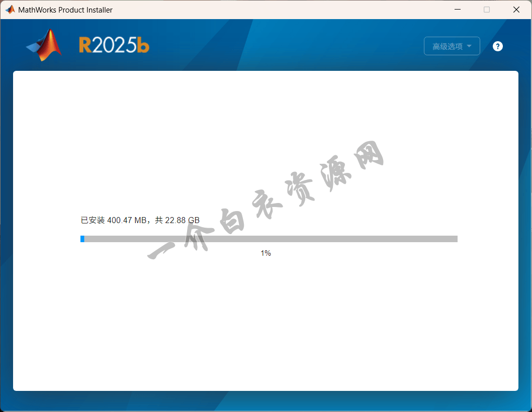
Task: Click the 共 22.88 GB total size text
Action: click(177, 220)
